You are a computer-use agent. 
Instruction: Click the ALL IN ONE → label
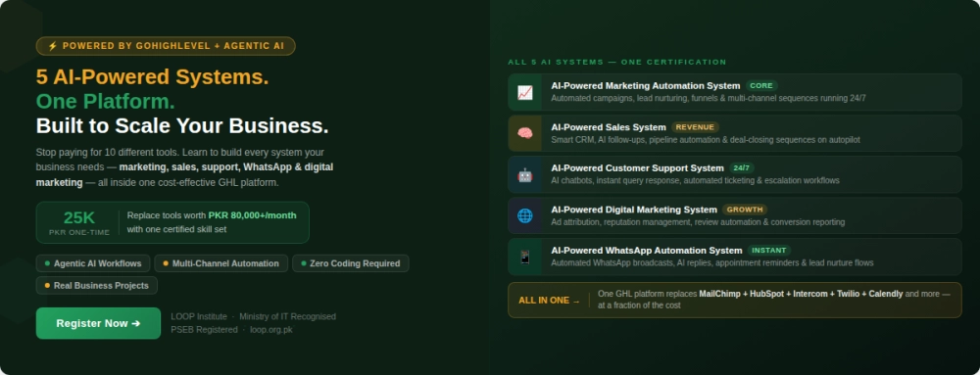[x=550, y=301]
